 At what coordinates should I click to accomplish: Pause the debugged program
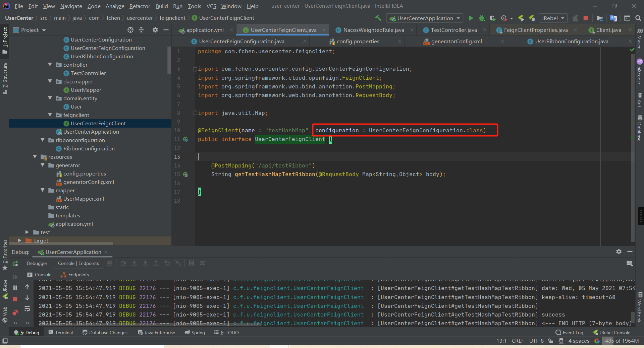tap(15, 287)
